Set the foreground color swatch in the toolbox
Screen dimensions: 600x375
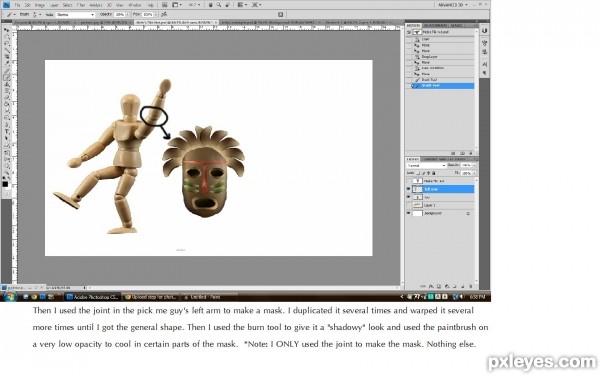point(5,184)
